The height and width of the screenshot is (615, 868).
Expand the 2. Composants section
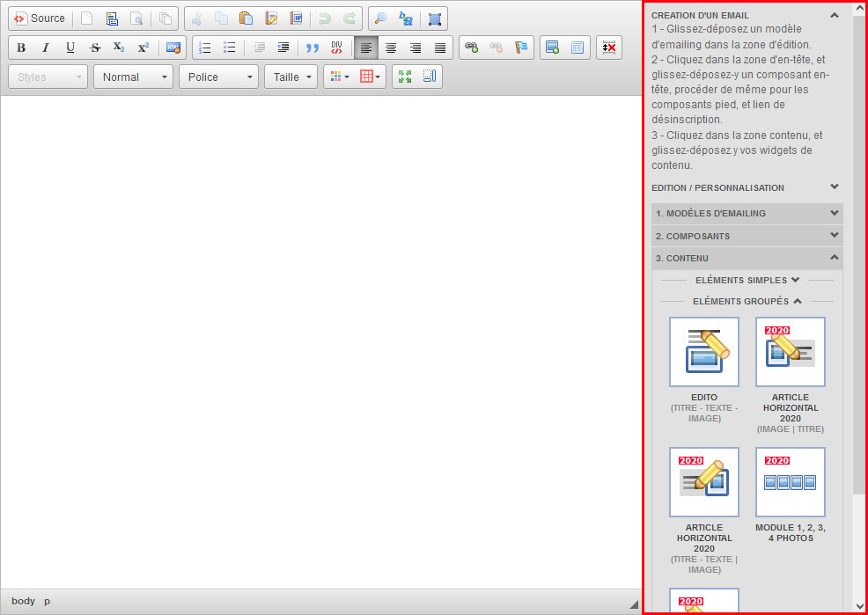point(747,236)
